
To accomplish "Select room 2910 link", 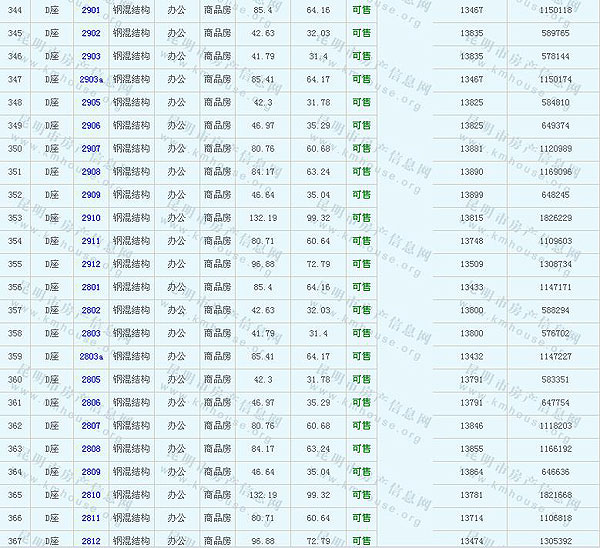I will (x=91, y=218).
